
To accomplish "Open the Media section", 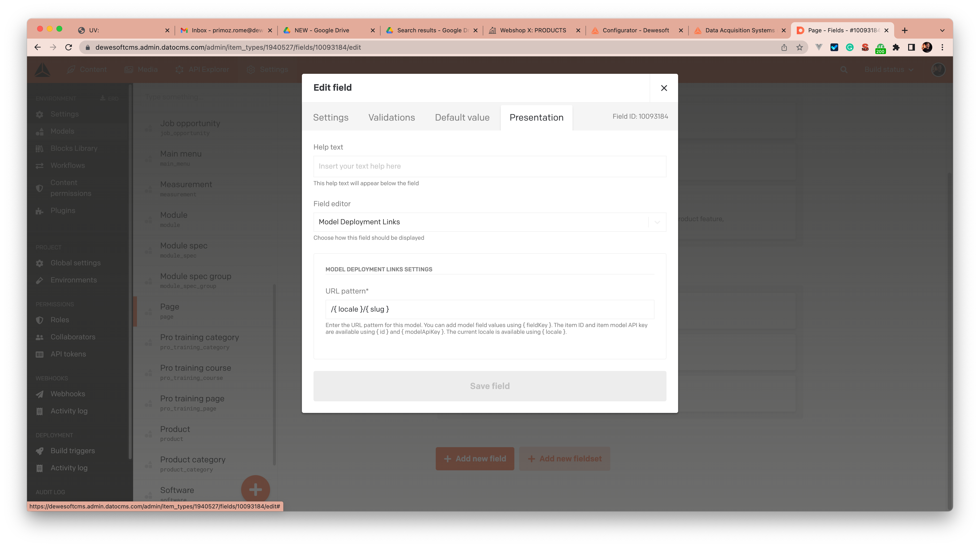I will coord(141,70).
